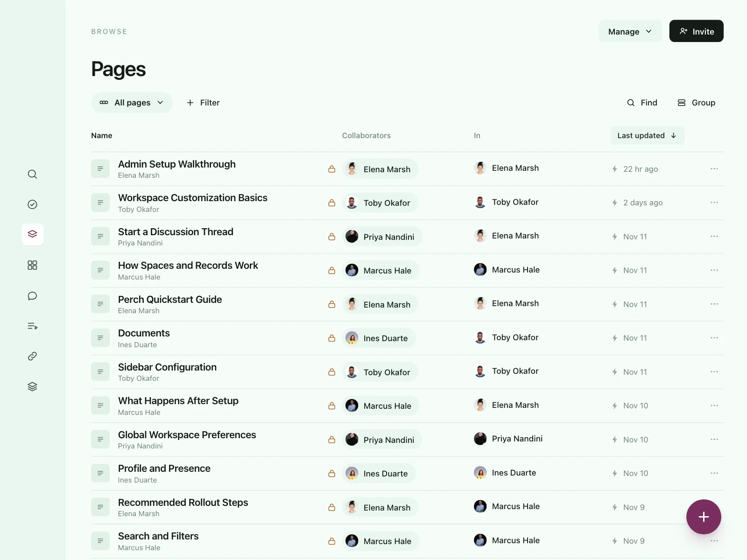The image size is (747, 560).
Task: Open the Recommended Rollout Steps page
Action: click(x=183, y=503)
